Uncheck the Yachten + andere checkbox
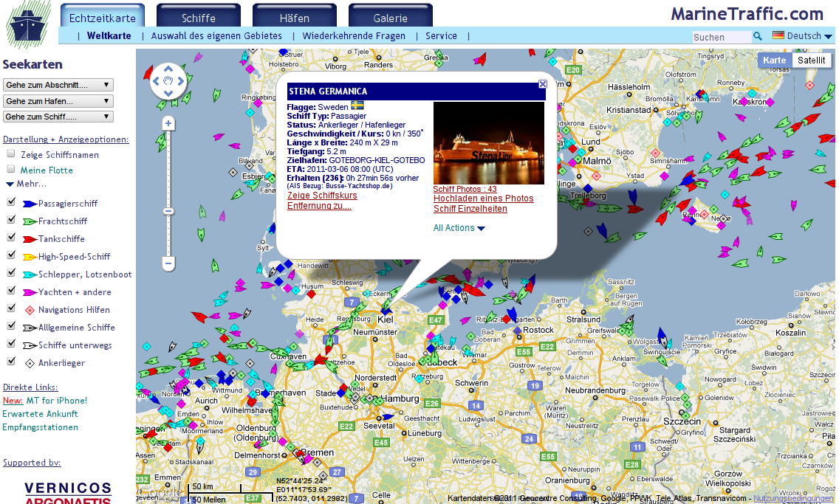The image size is (839, 504). [x=10, y=290]
